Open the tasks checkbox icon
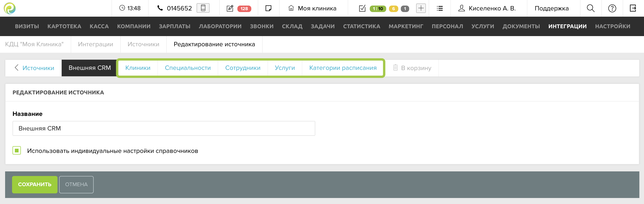Image resolution: width=644 pixels, height=204 pixels. 362,8
